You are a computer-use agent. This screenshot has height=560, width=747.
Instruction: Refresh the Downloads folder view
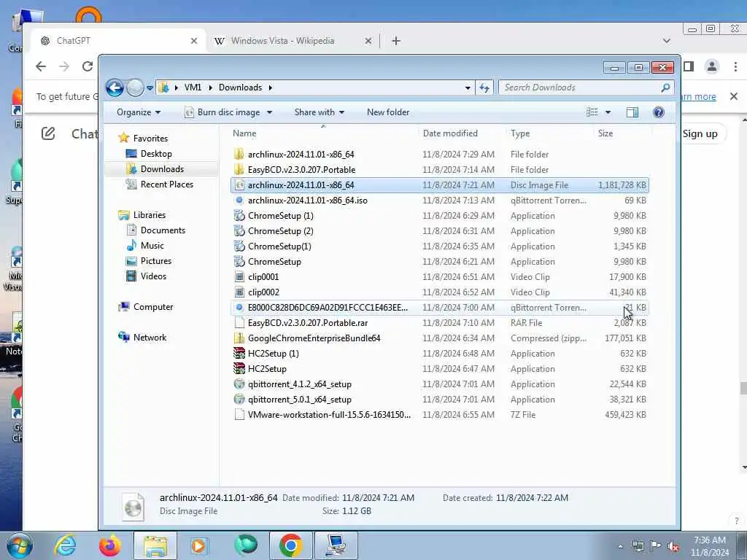click(484, 87)
